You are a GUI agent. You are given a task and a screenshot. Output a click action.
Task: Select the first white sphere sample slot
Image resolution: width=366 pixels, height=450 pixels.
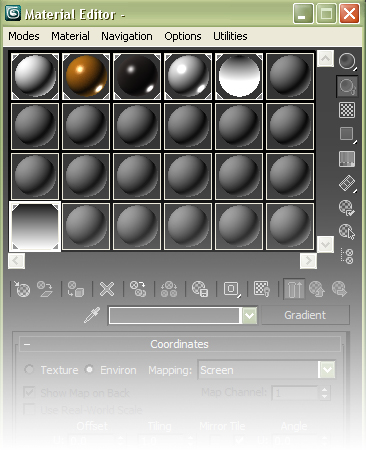pyautogui.click(x=35, y=77)
